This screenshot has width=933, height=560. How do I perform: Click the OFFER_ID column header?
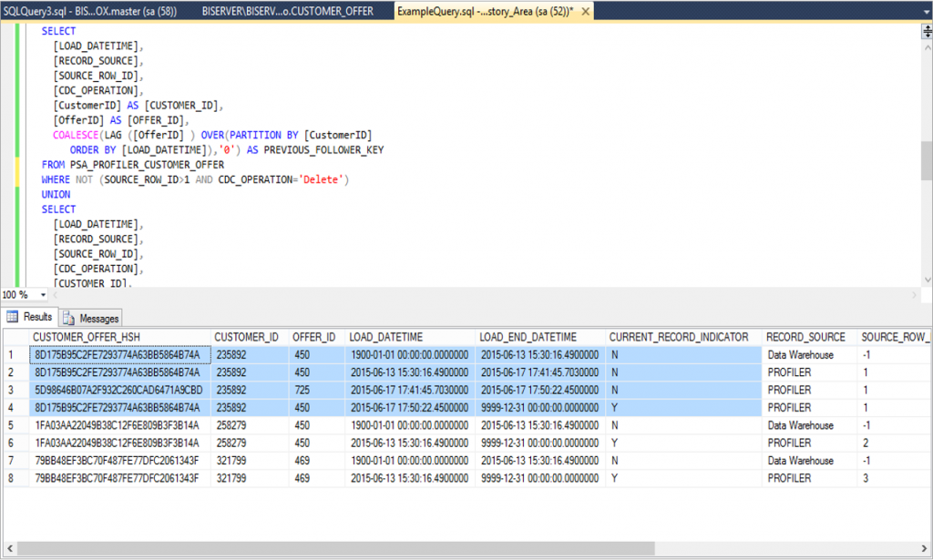tap(316, 337)
